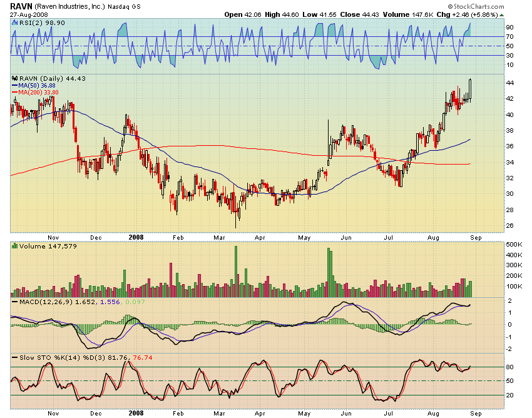532x418 pixels.
Task: Click the '100K' volume axis label
Action: coord(514,287)
